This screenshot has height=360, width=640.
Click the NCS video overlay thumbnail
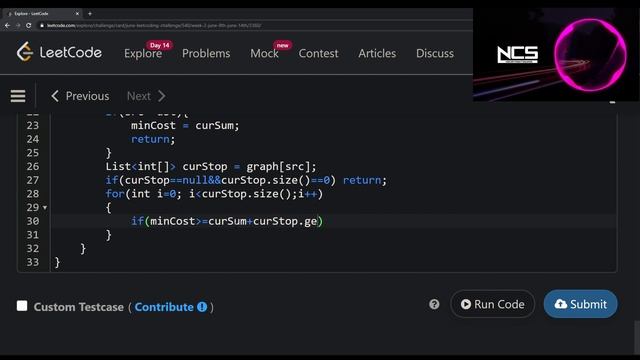(x=556, y=55)
